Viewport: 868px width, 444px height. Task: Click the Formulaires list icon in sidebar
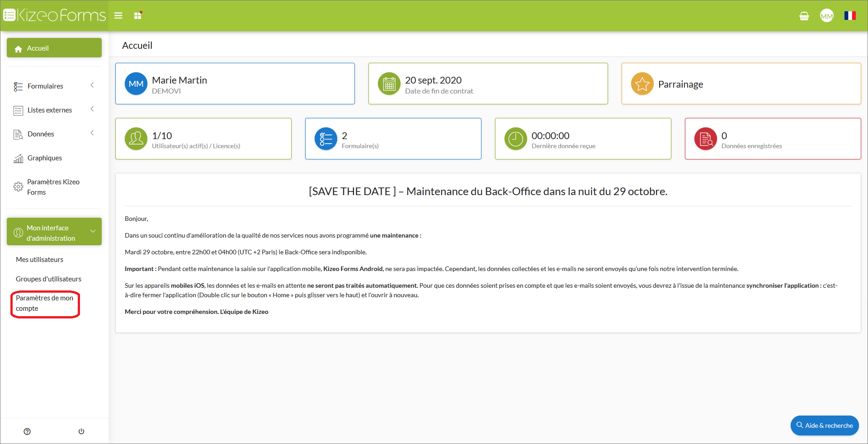click(x=18, y=87)
